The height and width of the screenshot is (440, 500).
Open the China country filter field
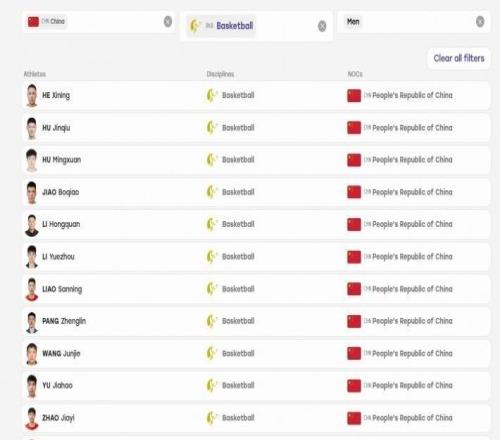pos(98,22)
